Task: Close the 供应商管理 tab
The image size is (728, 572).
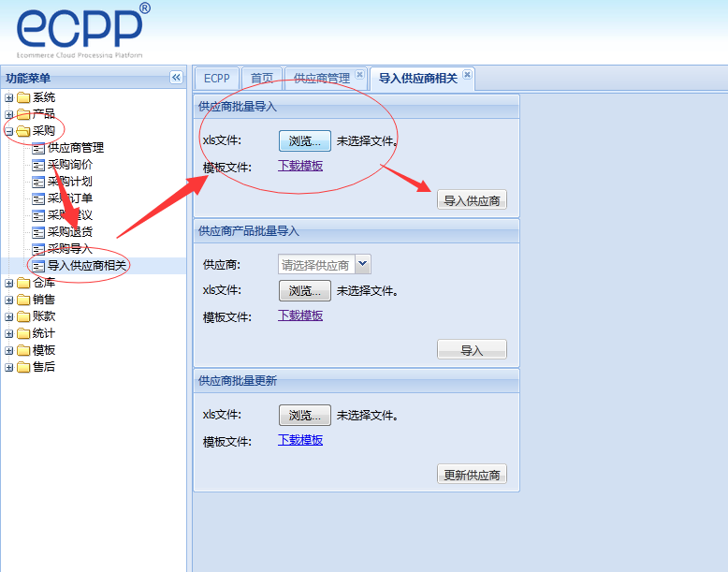Action: coord(360,74)
